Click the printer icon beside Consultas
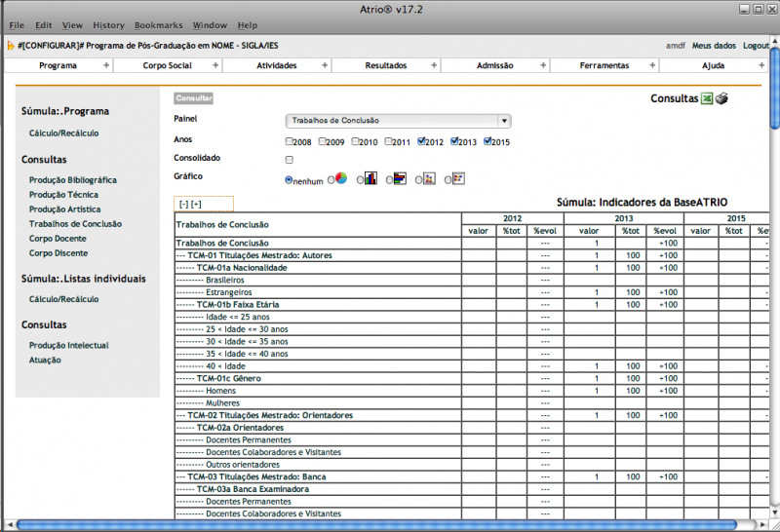780x532 pixels. tap(722, 98)
